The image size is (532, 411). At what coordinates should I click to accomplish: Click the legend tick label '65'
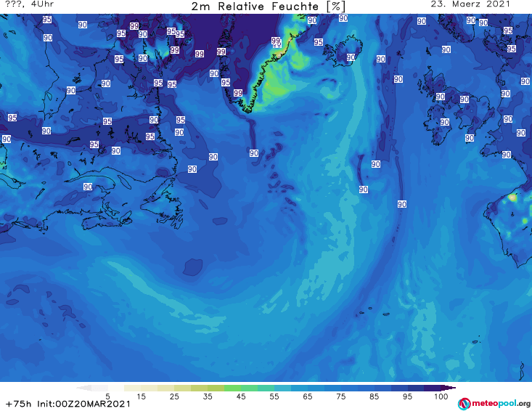(308, 396)
